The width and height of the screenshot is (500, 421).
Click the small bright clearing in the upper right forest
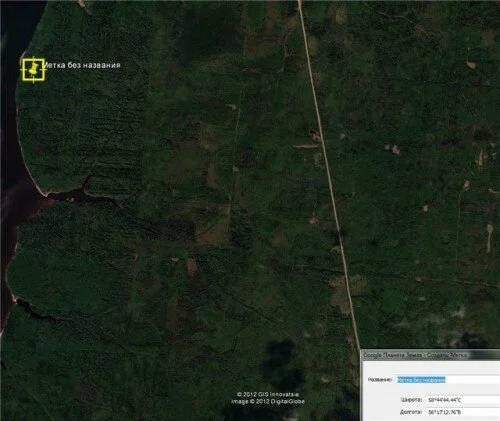pyautogui.click(x=471, y=64)
